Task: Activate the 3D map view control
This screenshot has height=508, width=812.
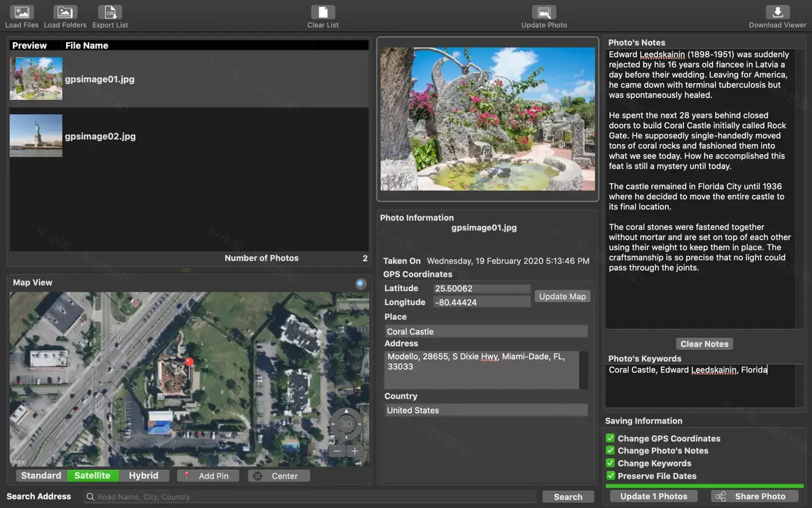Action: coord(345,423)
